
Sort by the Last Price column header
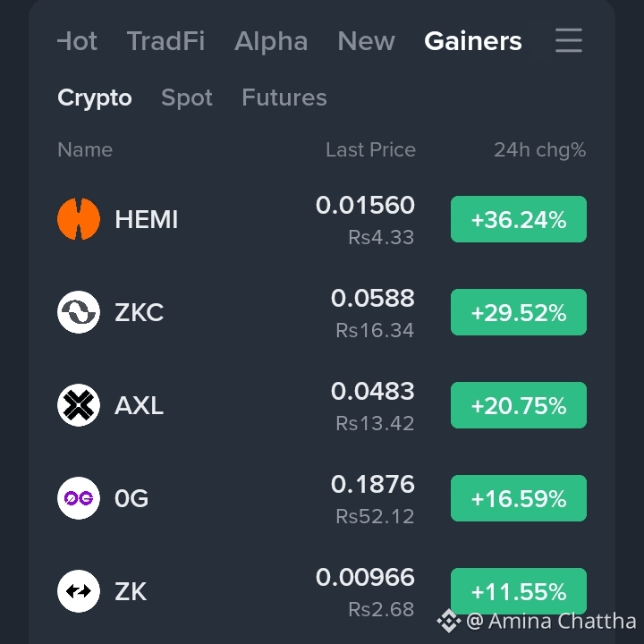pyautogui.click(x=371, y=150)
